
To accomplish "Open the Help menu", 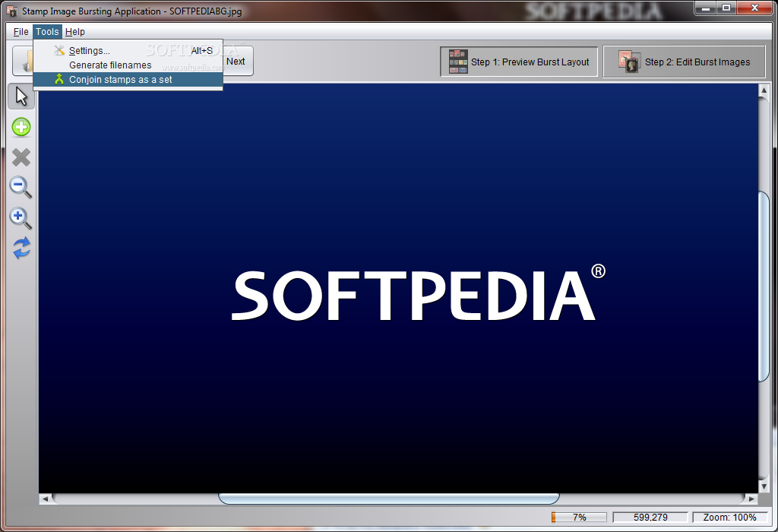I will click(75, 32).
